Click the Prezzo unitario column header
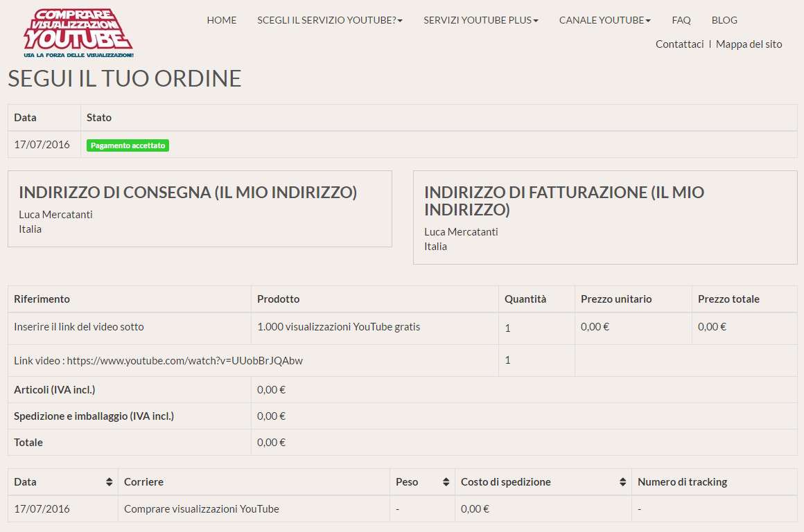This screenshot has height=532, width=804. point(615,299)
